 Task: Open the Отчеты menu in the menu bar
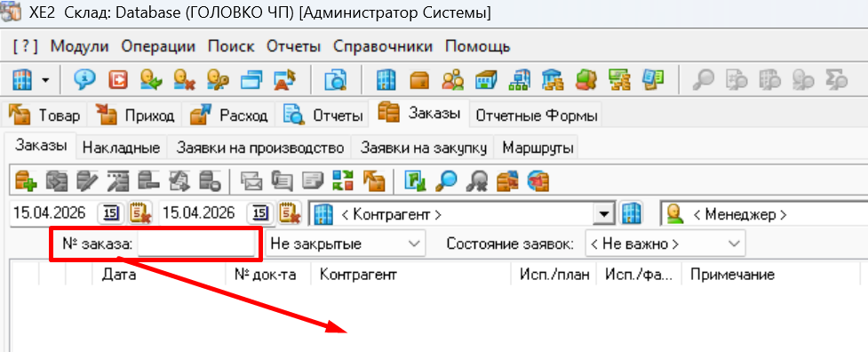point(294,46)
